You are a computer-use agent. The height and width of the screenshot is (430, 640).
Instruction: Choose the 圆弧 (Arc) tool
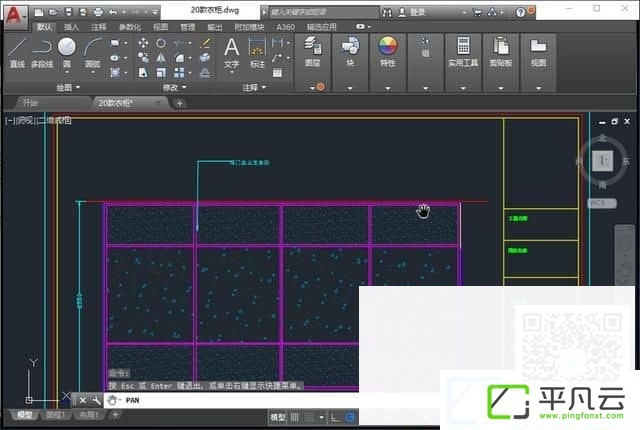[x=92, y=52]
